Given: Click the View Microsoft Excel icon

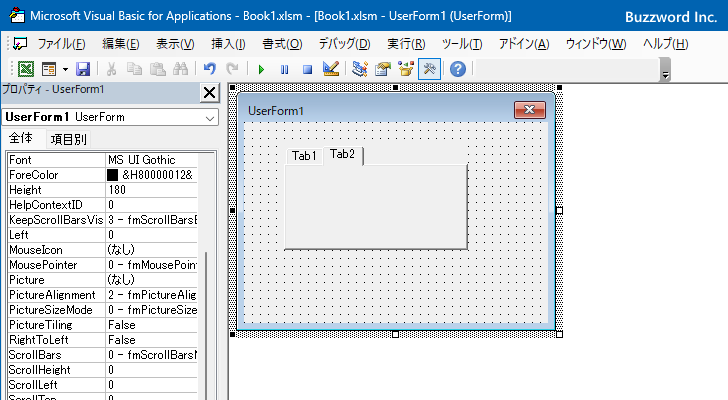Looking at the screenshot, I should [x=26, y=69].
